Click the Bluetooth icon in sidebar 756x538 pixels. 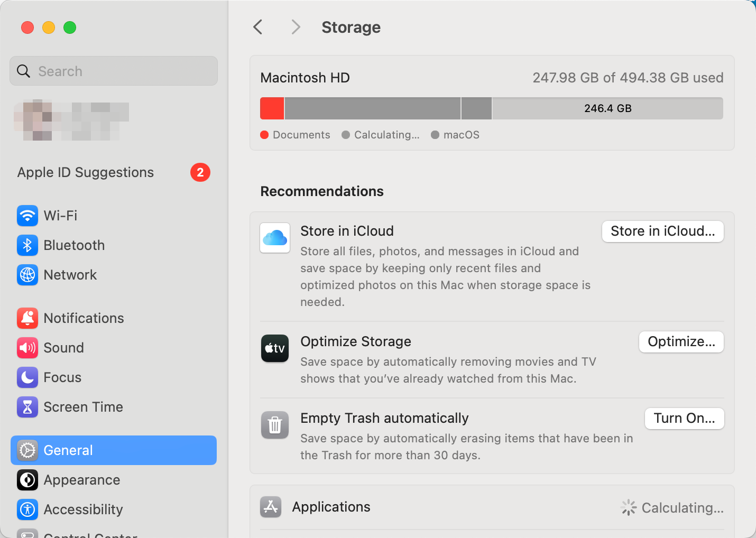click(x=27, y=245)
